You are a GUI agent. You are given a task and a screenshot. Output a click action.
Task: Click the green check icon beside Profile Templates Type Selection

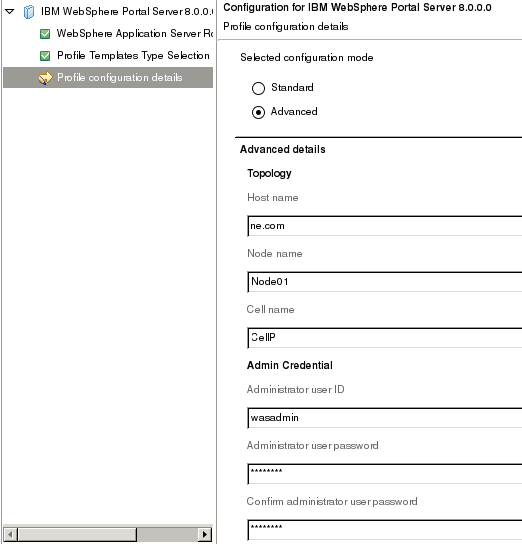click(45, 56)
